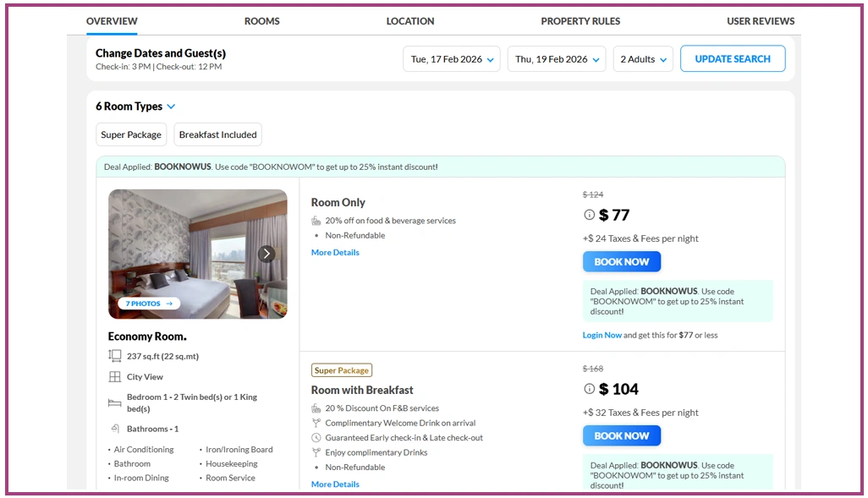Open check-in date dropdown Tue, 17 Feb 2026

click(452, 59)
